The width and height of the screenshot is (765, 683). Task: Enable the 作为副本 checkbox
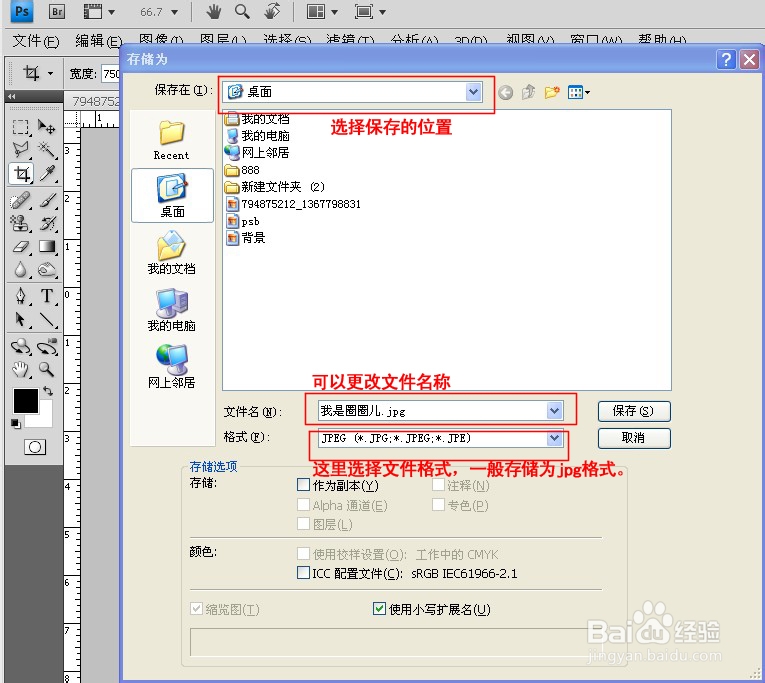coord(303,485)
